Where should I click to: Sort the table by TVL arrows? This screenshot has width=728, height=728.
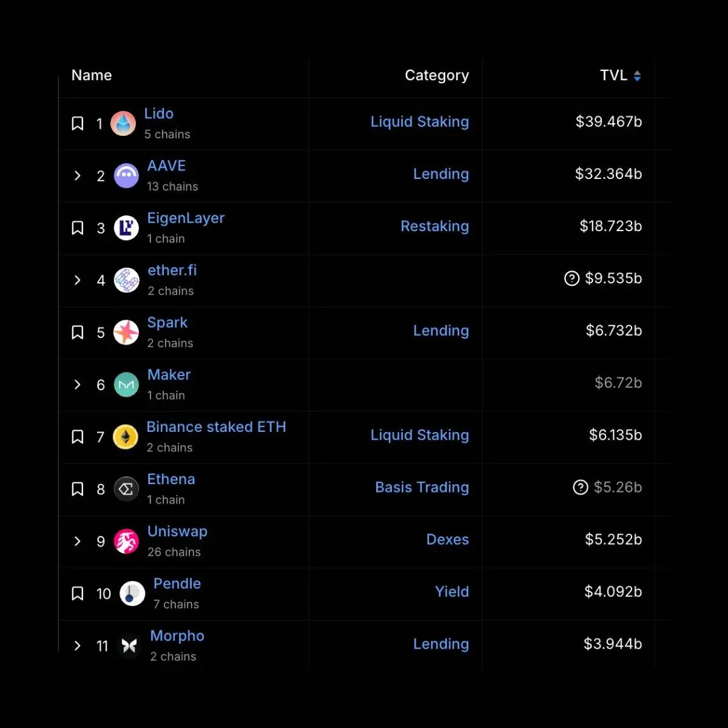click(x=637, y=76)
